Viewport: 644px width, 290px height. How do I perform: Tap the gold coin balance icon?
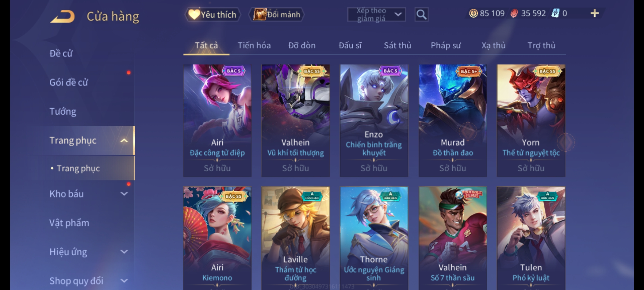[x=473, y=13]
